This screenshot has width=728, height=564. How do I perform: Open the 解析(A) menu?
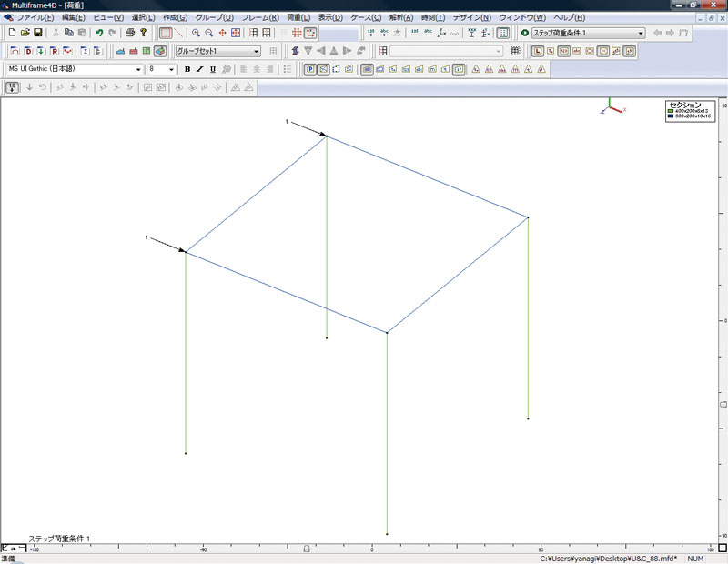(x=401, y=17)
